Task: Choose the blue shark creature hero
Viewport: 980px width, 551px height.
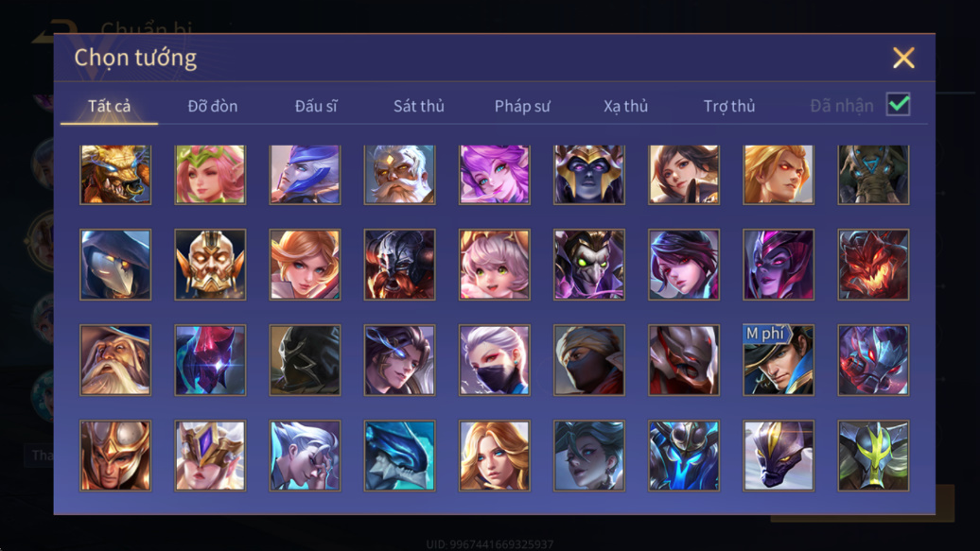Action: point(399,456)
